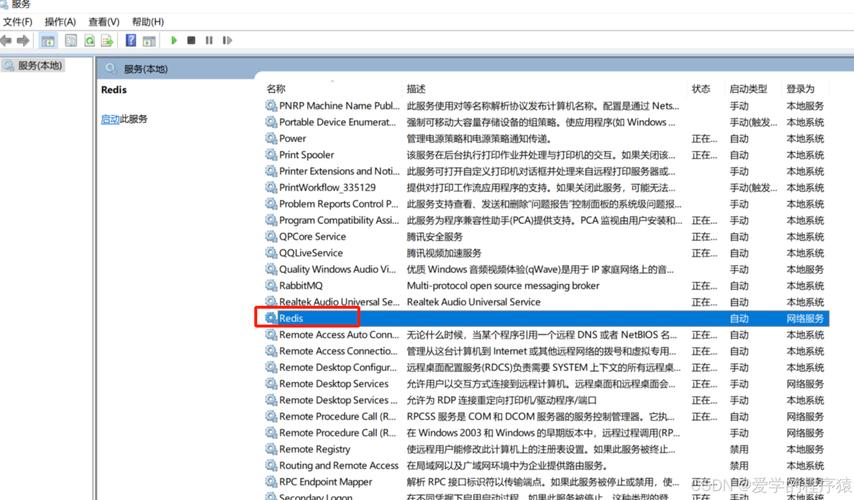The image size is (854, 500).
Task: Click gear icon beside RPC Endpoint Mapper
Action: 271,481
